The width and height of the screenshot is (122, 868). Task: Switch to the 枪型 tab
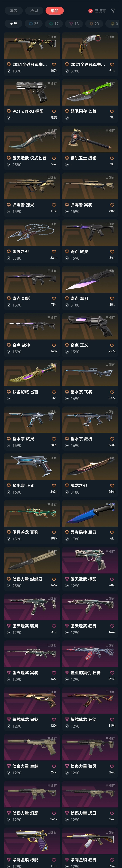click(x=34, y=11)
